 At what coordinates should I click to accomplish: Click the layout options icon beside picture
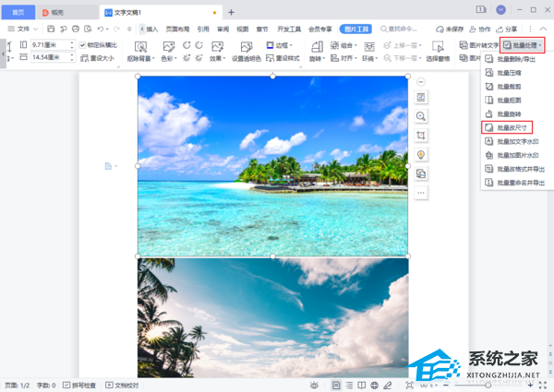tap(421, 97)
